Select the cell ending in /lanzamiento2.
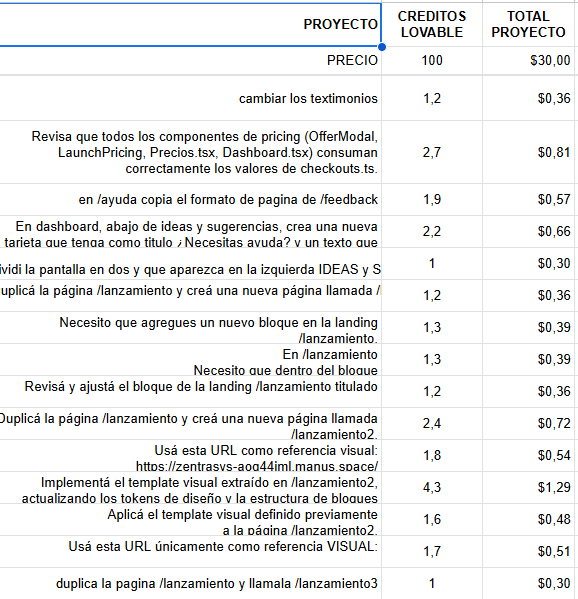Image resolution: width=578 pixels, height=599 pixels. pos(190,424)
